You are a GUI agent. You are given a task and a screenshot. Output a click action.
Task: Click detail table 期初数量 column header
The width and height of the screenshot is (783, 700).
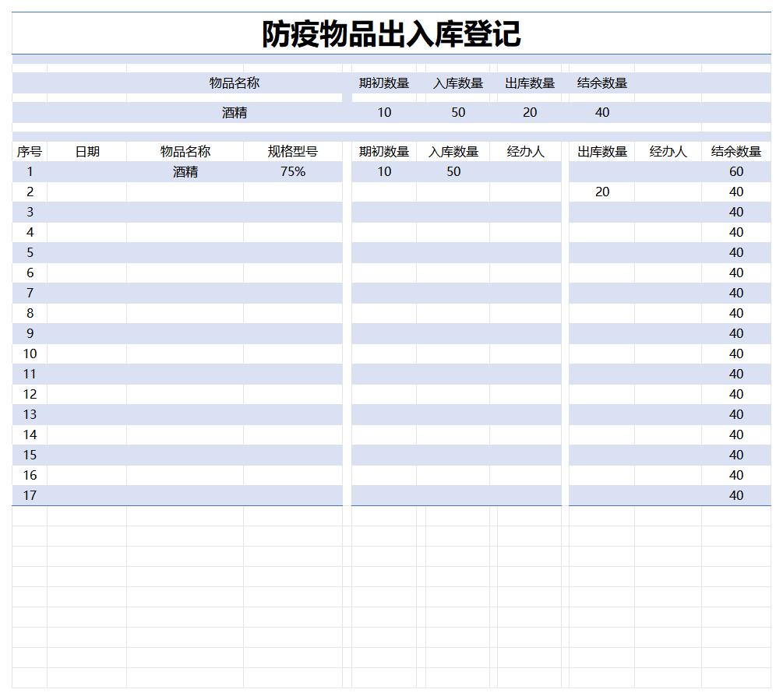384,152
